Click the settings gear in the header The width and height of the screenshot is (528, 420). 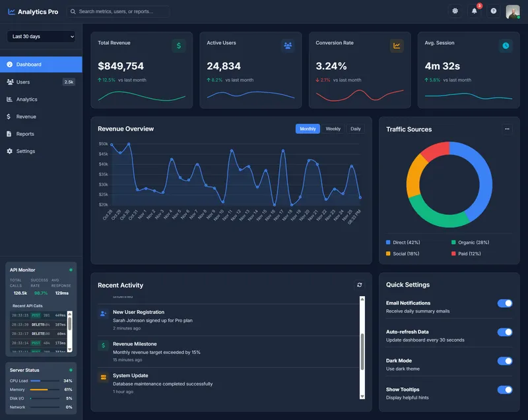point(455,11)
